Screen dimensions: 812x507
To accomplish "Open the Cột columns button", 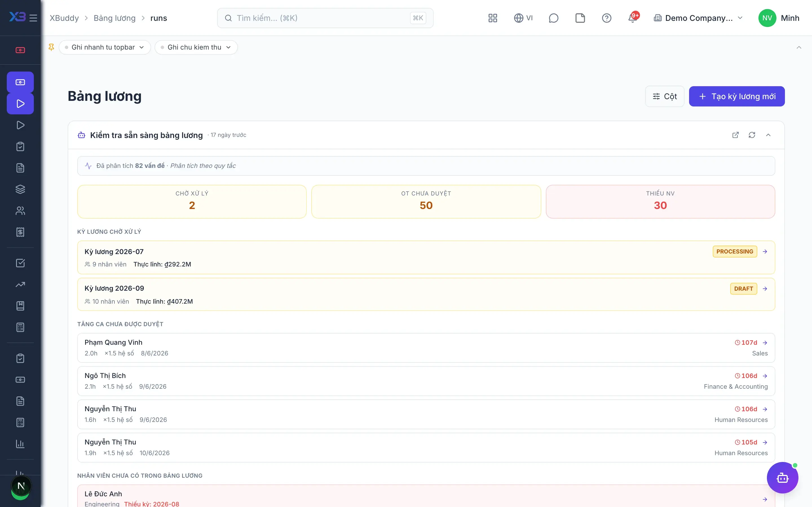I will coord(664,96).
